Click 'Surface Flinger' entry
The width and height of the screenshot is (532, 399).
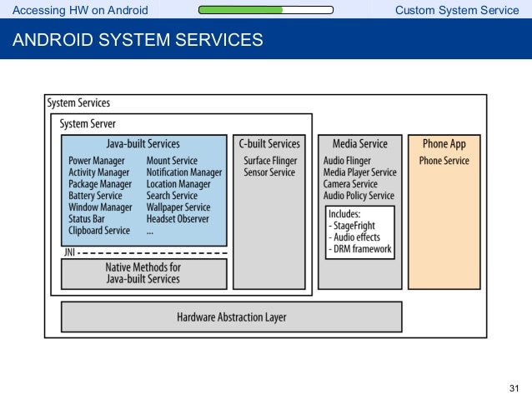point(270,161)
